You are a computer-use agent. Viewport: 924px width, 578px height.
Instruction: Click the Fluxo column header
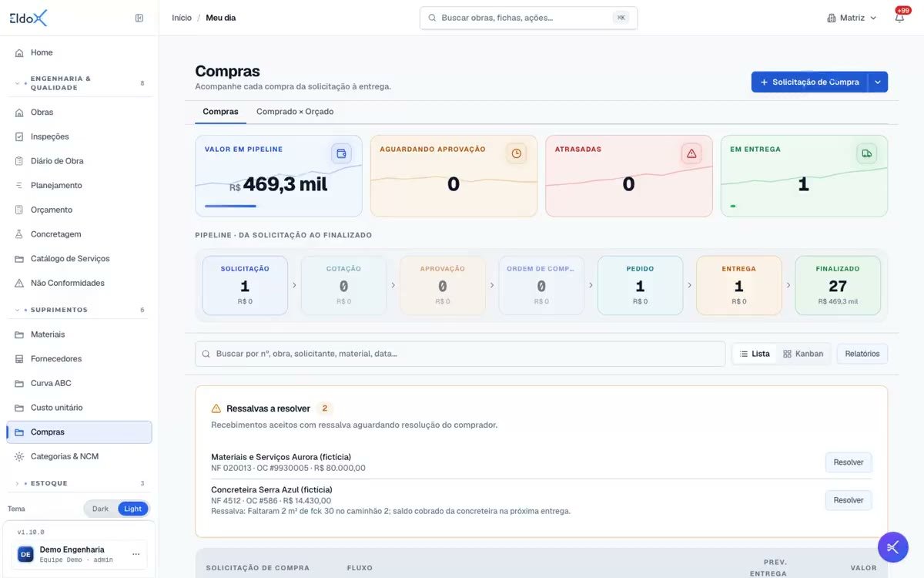click(x=360, y=568)
